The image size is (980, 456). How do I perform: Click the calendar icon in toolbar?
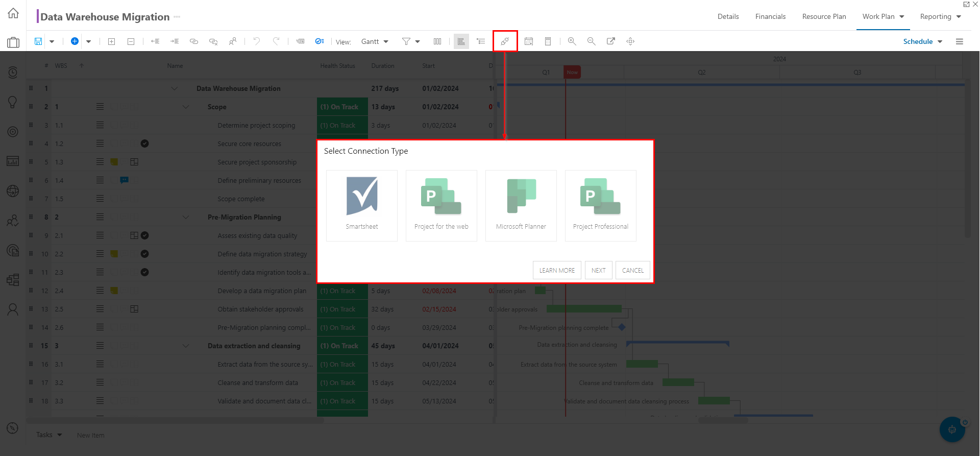(529, 41)
